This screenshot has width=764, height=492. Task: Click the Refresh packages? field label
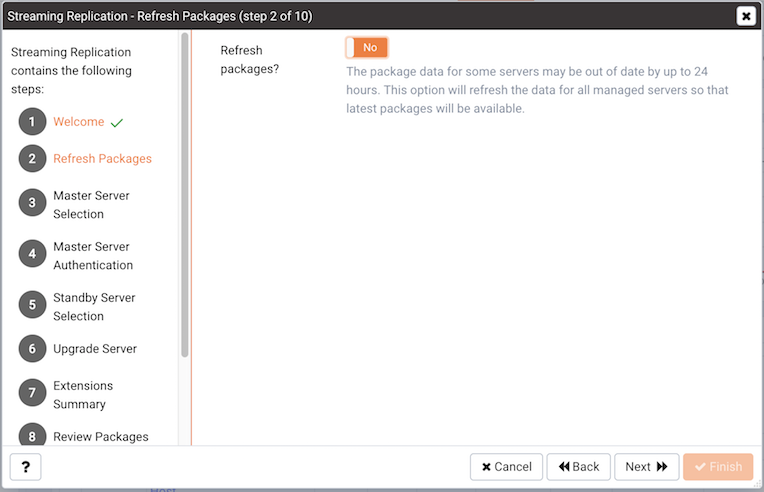[249, 59]
